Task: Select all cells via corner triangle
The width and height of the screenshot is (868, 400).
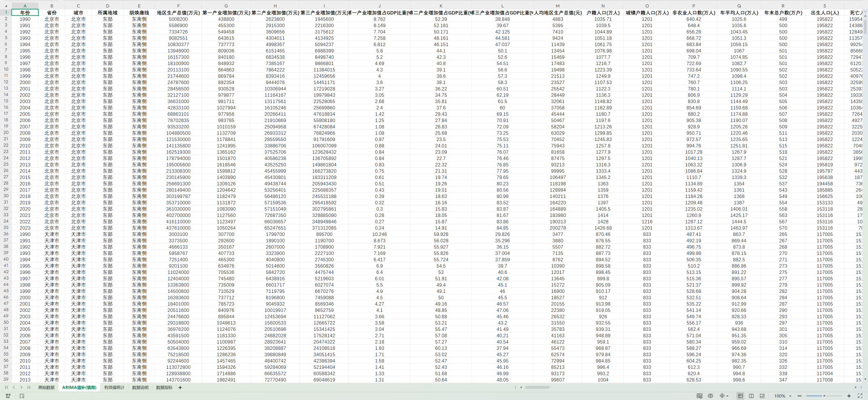Action: 6,6
